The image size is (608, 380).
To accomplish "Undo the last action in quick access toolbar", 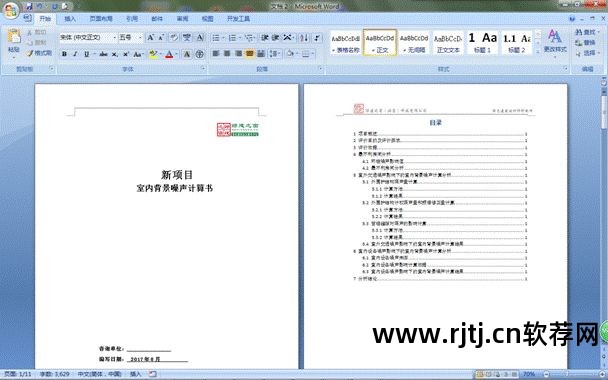I will tap(39, 6).
